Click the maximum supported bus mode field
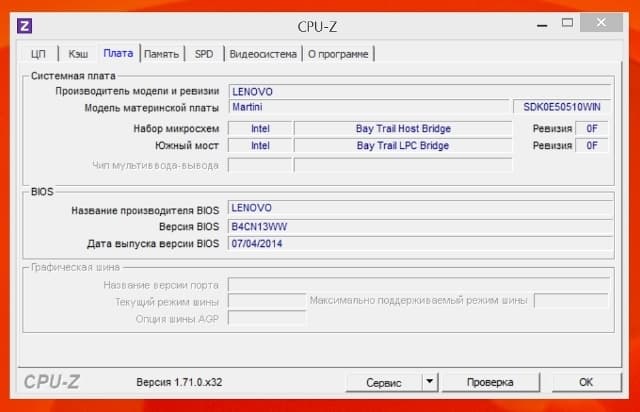Screen dimensions: 640x412 [x=571, y=301]
